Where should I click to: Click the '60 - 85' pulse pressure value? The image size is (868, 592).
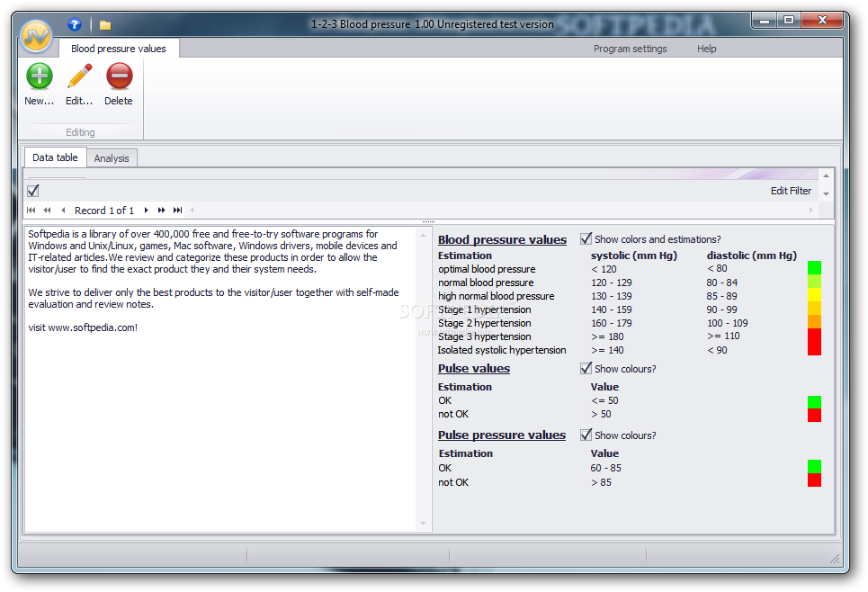(605, 468)
